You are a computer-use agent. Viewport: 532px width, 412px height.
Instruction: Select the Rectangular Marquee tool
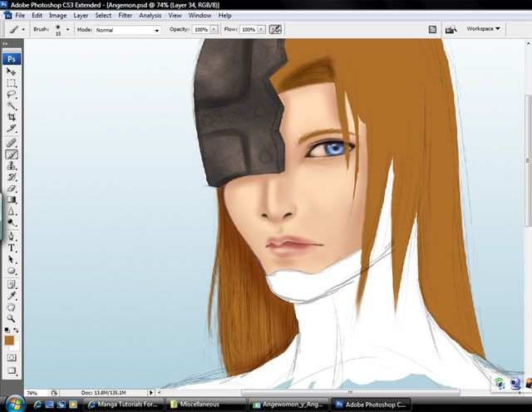coord(11,83)
